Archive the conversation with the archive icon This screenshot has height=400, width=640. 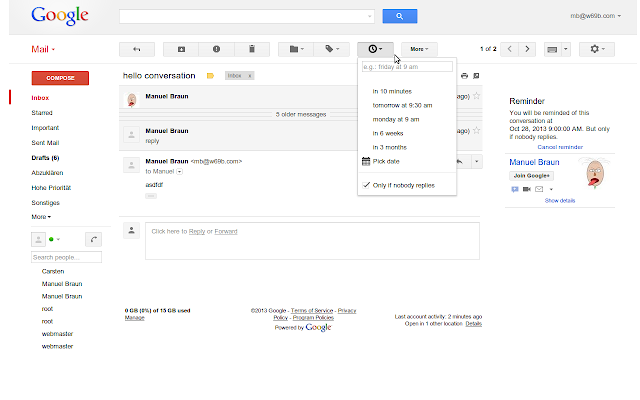181,49
